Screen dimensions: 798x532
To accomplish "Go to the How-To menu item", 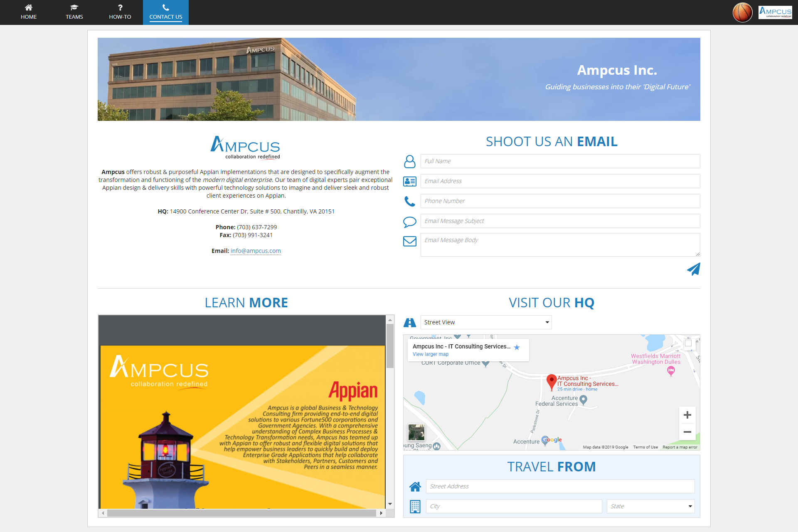I will coord(120,12).
